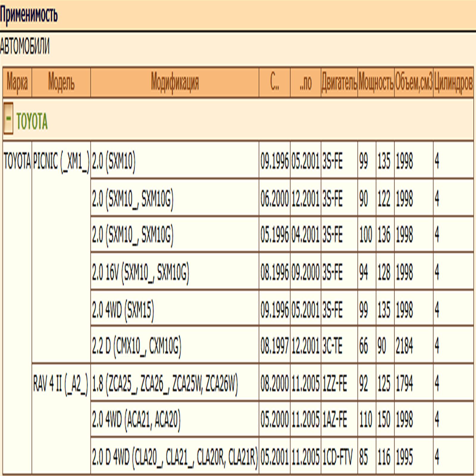Click the Мощность column header
Screen dimensions: 476x476
tap(376, 82)
